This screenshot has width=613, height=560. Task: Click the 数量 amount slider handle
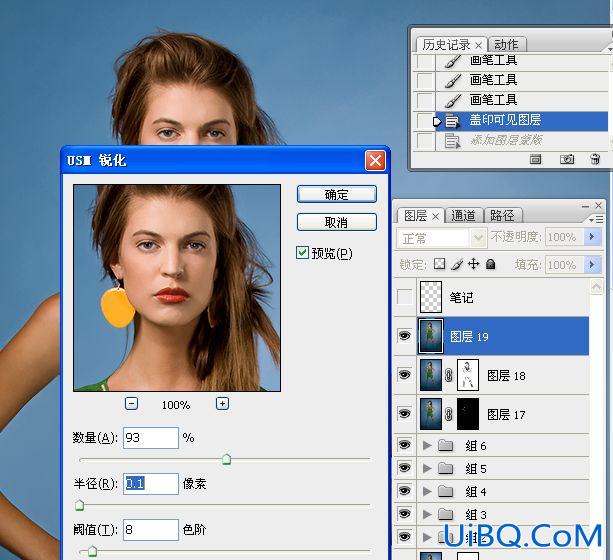(x=226, y=459)
